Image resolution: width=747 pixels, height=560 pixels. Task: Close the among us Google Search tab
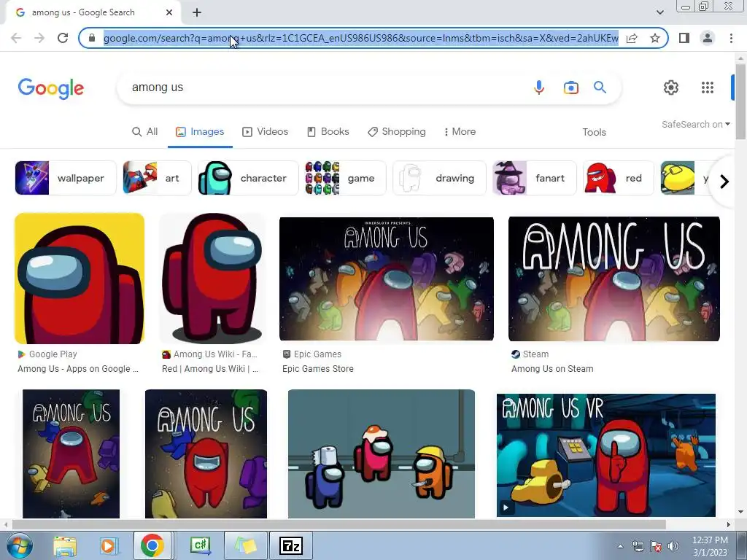(169, 12)
